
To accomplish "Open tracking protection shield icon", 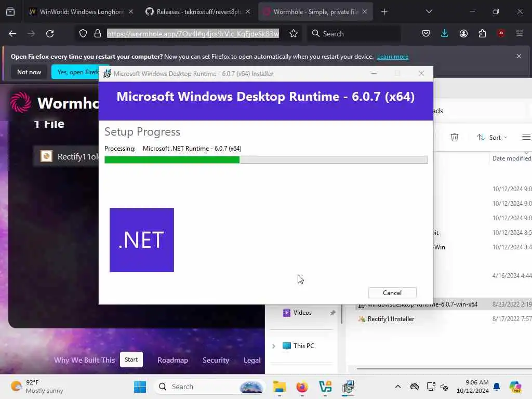I will [83, 34].
